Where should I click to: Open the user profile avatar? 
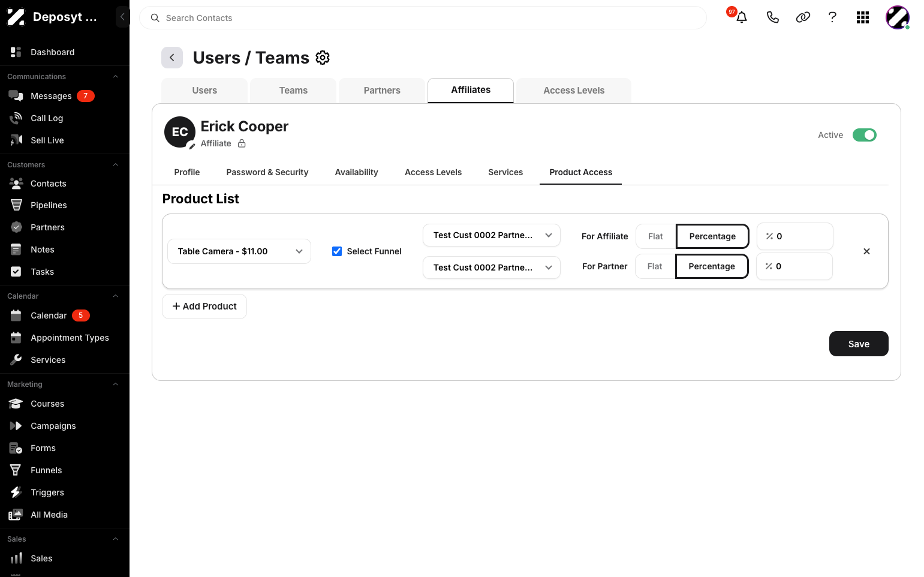point(898,17)
